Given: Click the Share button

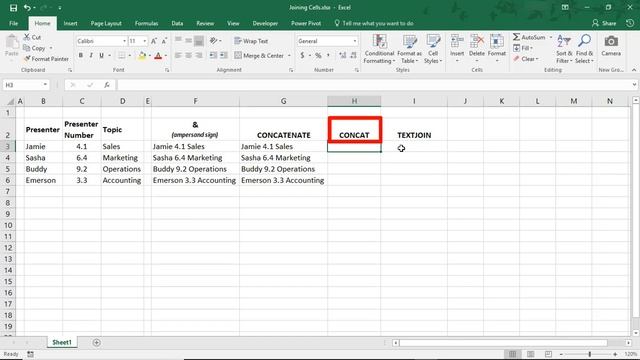Looking at the screenshot, I should (604, 24).
